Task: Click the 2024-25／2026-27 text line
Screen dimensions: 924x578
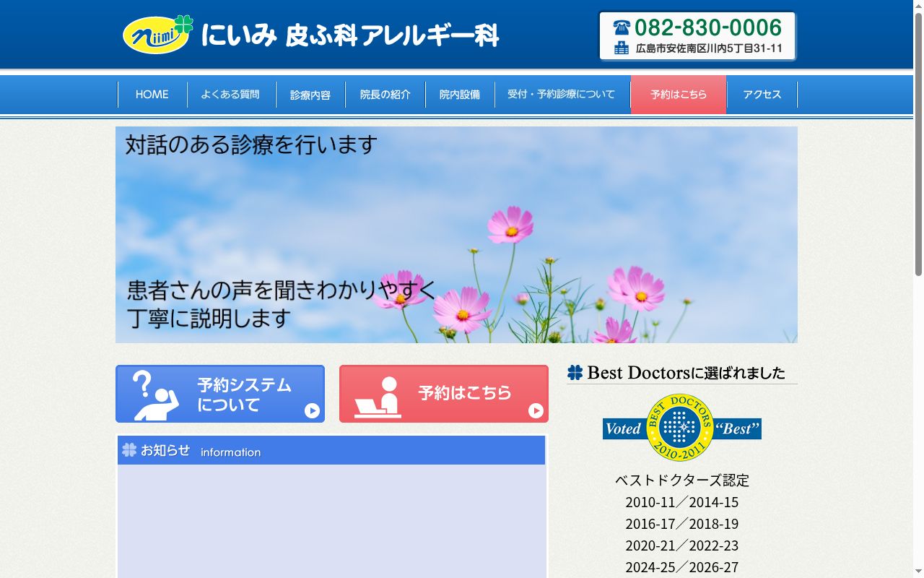Action: (x=682, y=566)
